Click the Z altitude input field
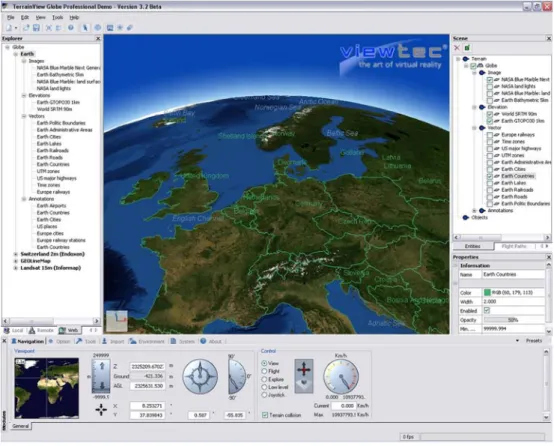 pyautogui.click(x=148, y=366)
